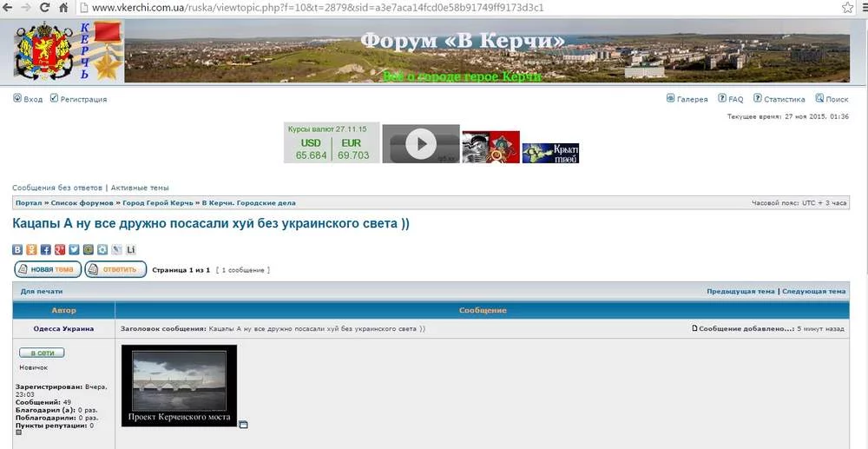Open the Вход login link
This screenshot has width=868, height=449.
pos(33,100)
